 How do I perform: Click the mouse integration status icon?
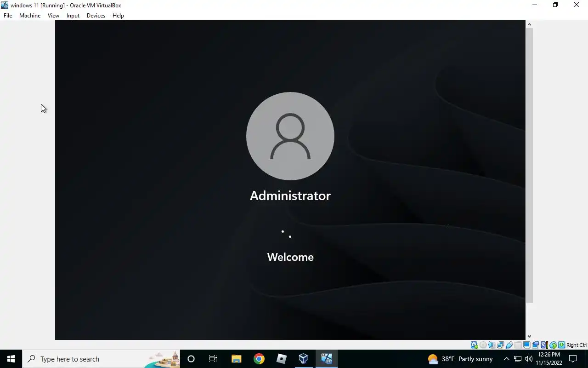pos(553,345)
